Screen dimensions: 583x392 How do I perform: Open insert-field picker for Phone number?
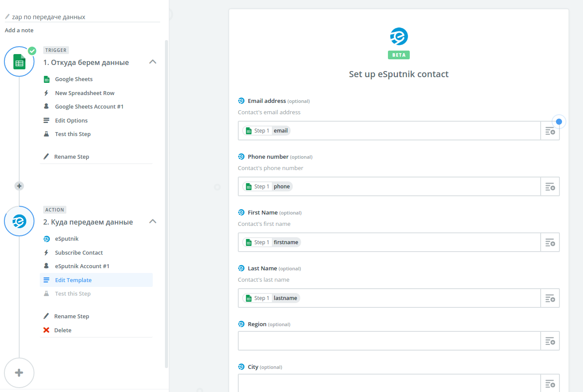[550, 187]
